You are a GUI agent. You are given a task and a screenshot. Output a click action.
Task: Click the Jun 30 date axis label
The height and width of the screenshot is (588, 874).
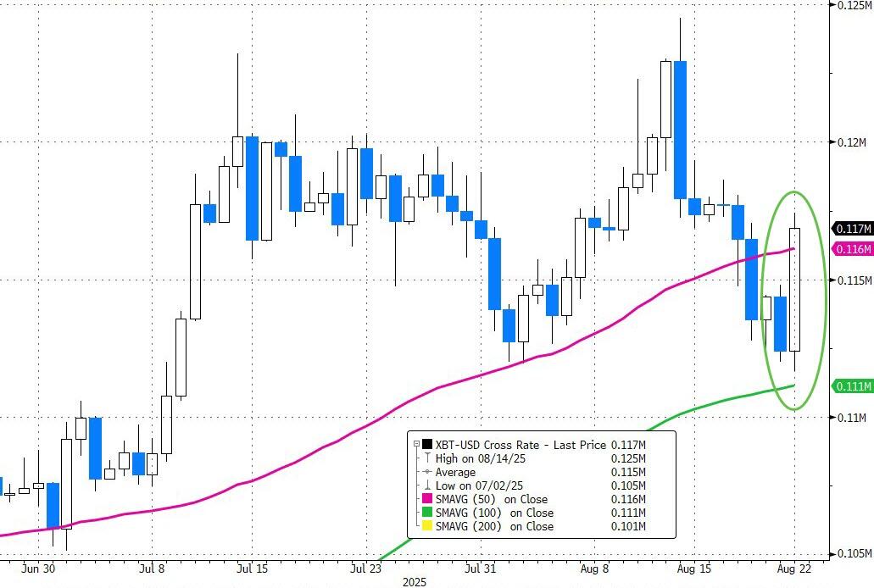click(x=40, y=569)
